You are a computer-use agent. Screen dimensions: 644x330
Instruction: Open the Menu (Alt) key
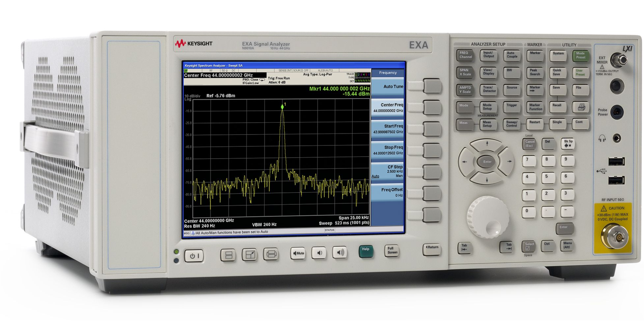567,245
